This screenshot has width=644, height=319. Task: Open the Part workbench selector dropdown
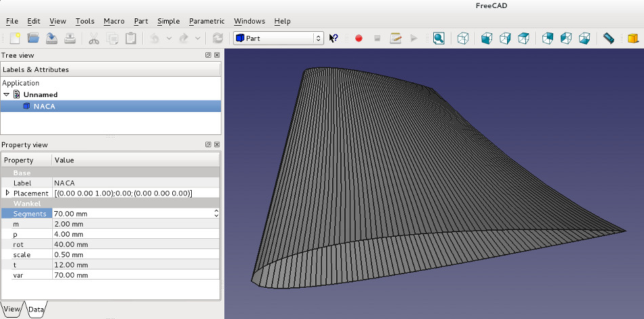[279, 38]
